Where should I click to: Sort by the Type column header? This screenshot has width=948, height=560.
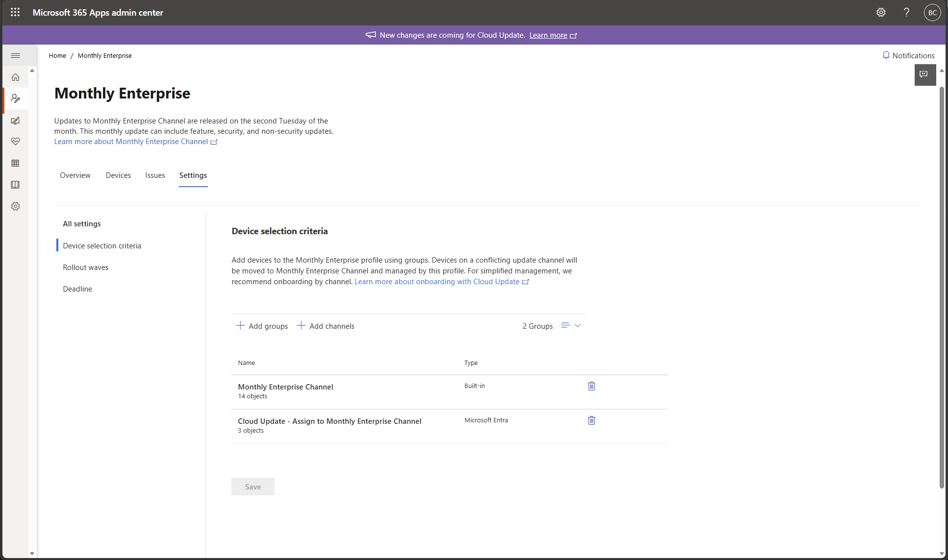[x=471, y=363]
